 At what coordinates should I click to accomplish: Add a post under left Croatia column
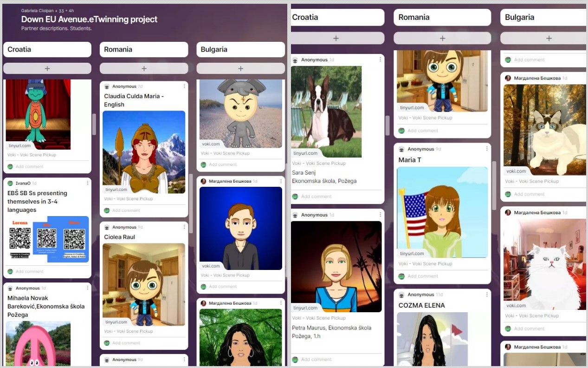point(47,68)
